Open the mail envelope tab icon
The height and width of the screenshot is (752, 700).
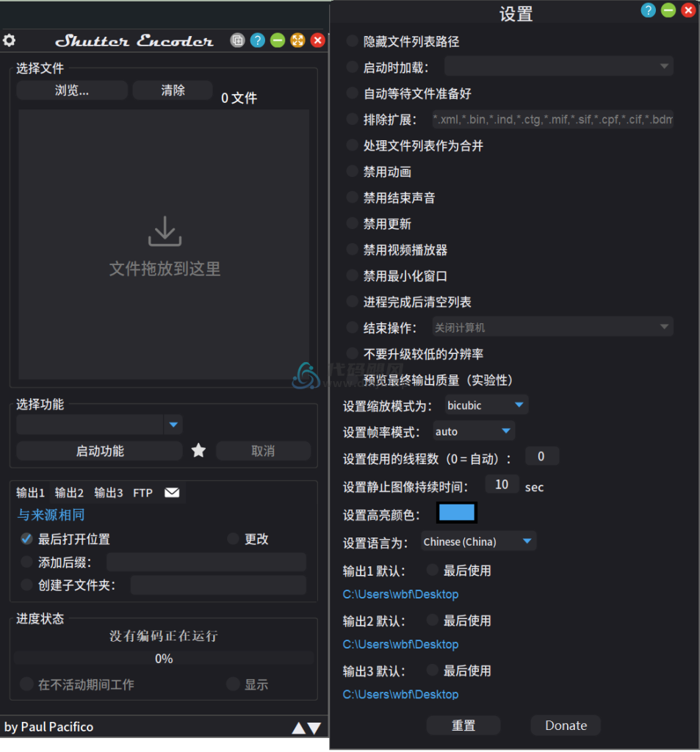172,493
